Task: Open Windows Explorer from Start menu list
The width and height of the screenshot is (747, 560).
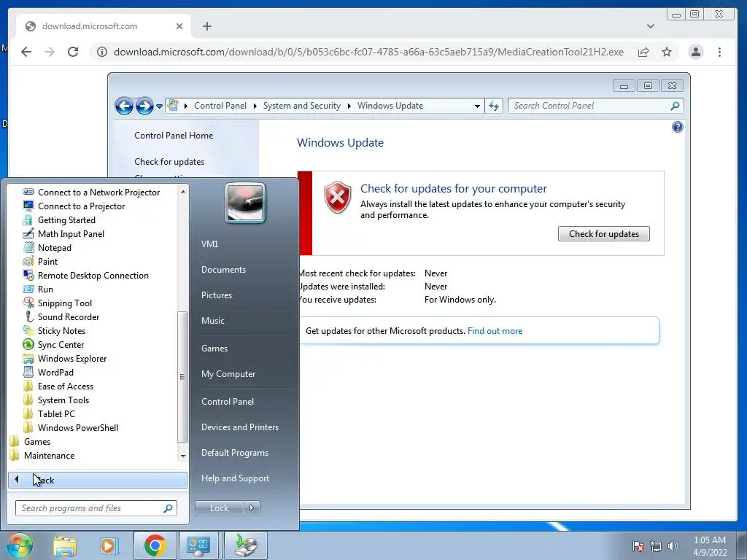Action: click(72, 358)
